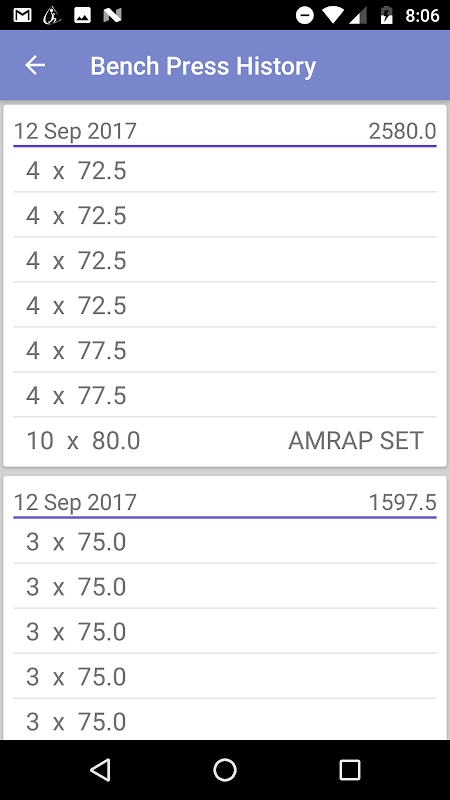Image resolution: width=450 pixels, height=800 pixels.
Task: Tap the image notification icon in status bar
Action: pos(82,15)
